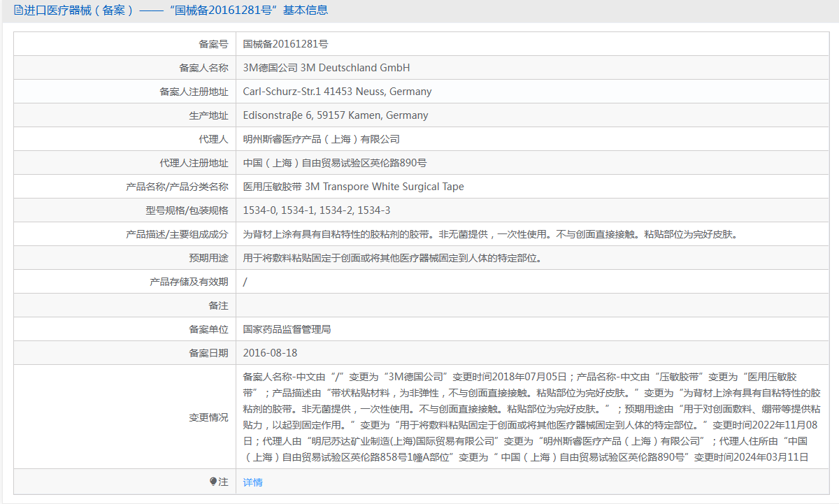Click the 备案人名称 label
The width and height of the screenshot is (839, 504).
[x=203, y=68]
